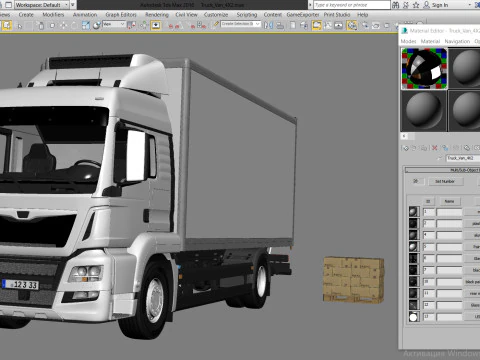Click the Select by Name icon
480x360 pixels.
(x=41, y=25)
